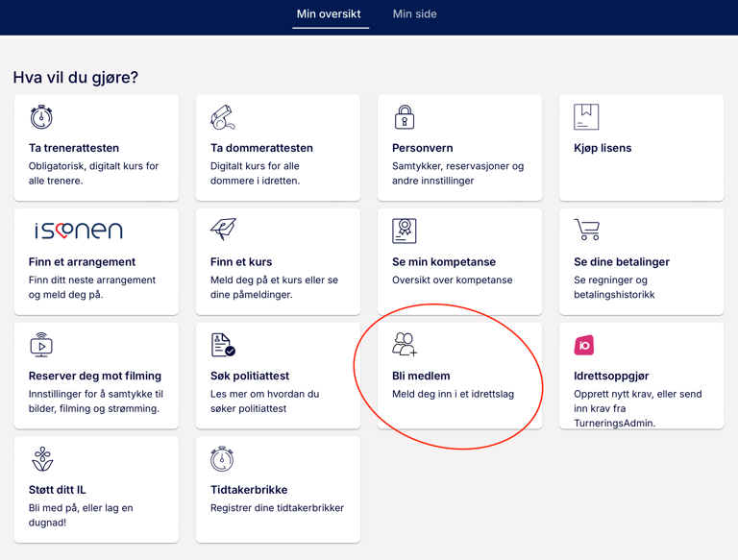The image size is (738, 560).
Task: Click 'Bli med på, eller lag en dugnad!'
Action: click(x=81, y=515)
